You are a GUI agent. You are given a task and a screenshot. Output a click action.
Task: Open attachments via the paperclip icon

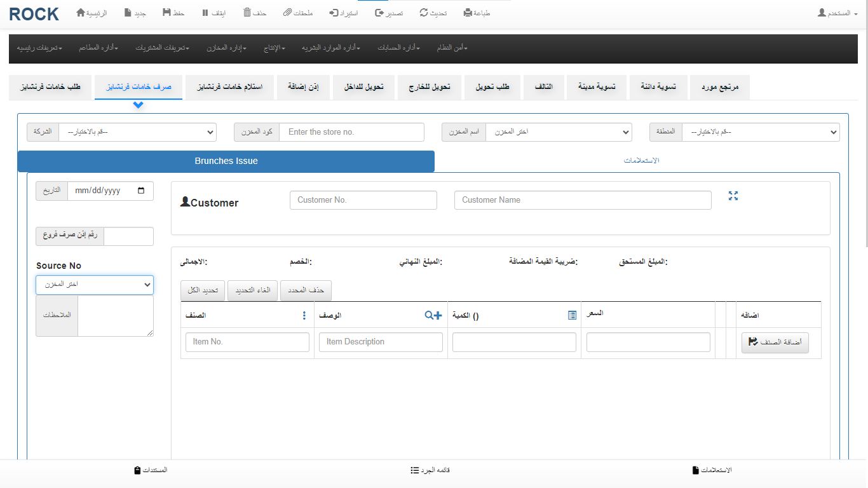287,13
